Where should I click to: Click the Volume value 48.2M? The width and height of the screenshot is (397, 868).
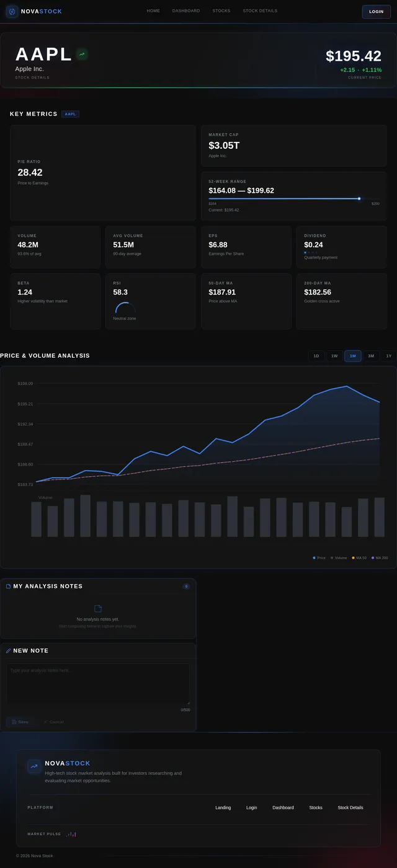pos(28,245)
